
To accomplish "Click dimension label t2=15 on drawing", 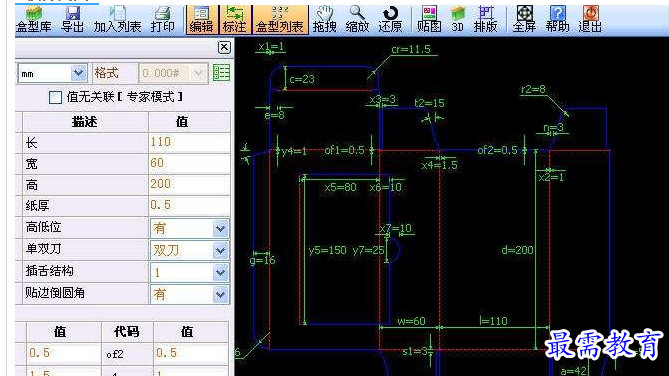I will (x=429, y=103).
